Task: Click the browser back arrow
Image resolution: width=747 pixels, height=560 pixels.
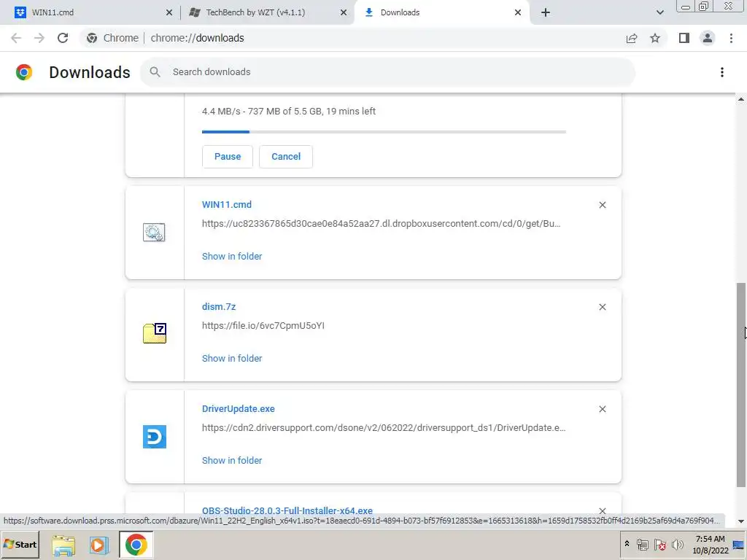Action: (16, 38)
